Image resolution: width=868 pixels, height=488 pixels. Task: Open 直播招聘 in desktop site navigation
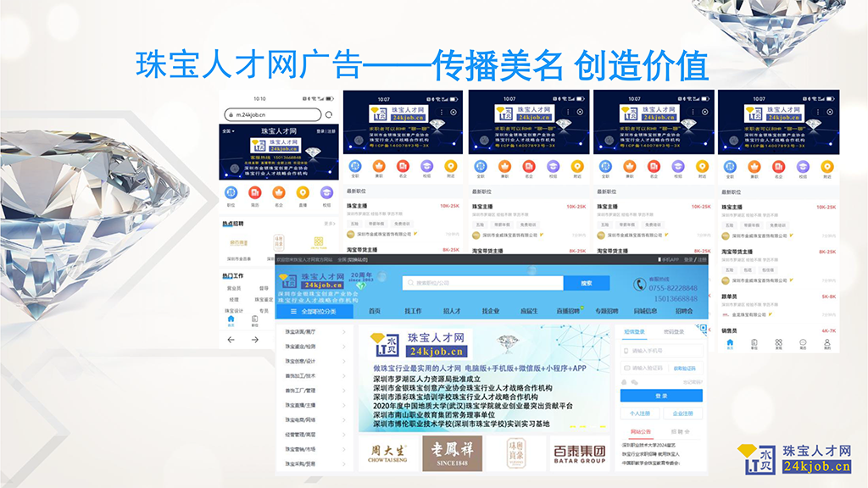point(568,311)
